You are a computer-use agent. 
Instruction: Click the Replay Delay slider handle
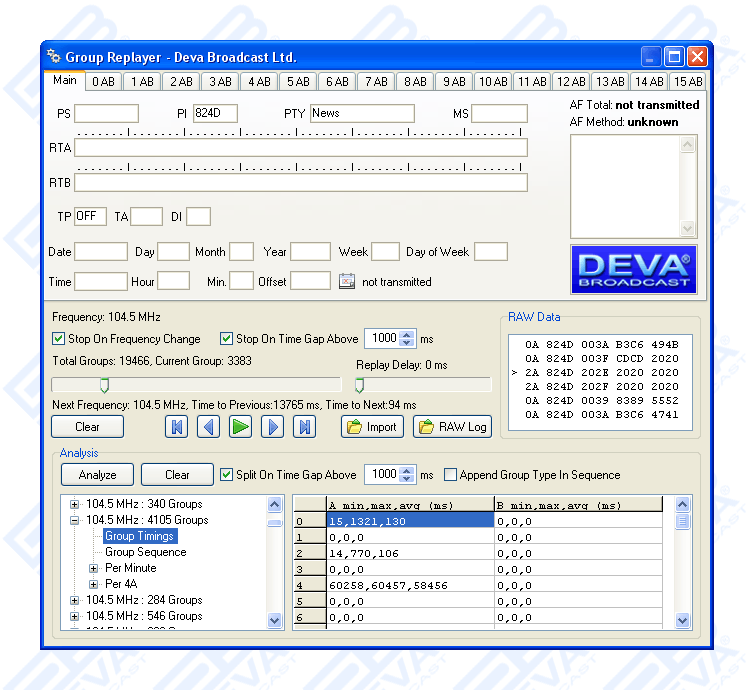(x=359, y=385)
